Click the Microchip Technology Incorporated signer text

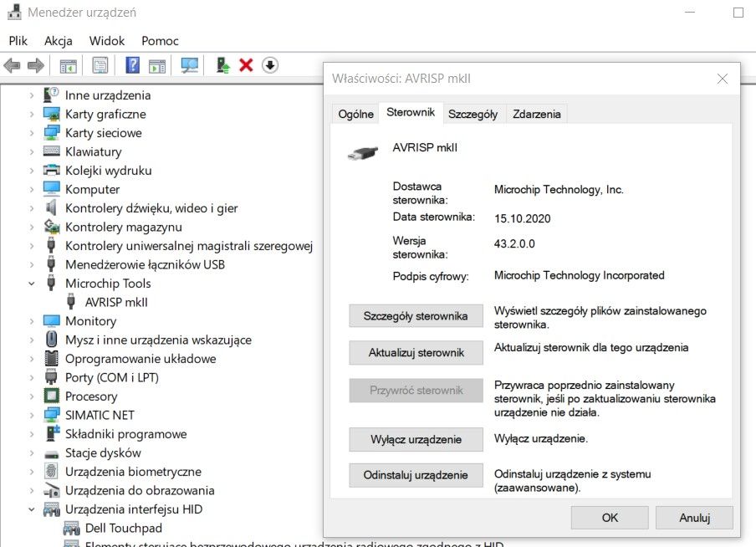579,275
